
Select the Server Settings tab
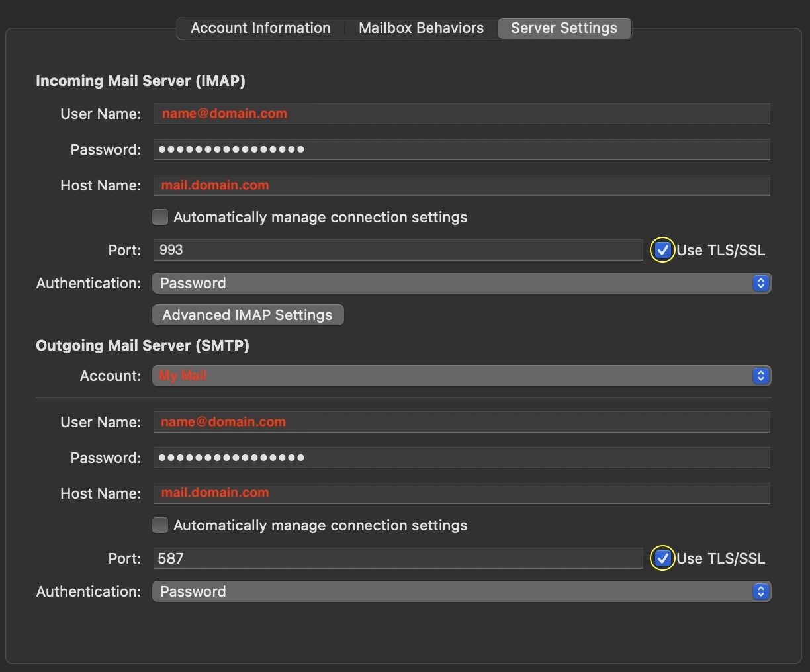click(564, 28)
